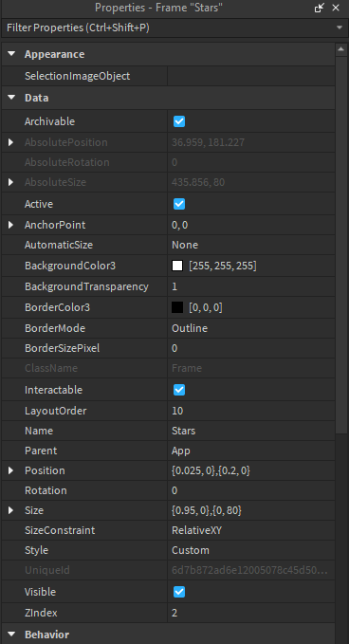Click the LayoutOrder property label
The height and width of the screenshot is (644, 349).
[55, 411]
